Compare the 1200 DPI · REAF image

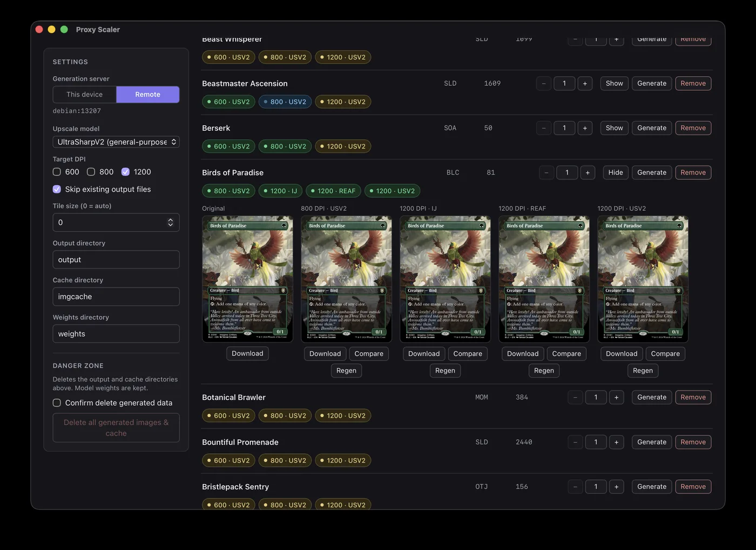(x=566, y=354)
